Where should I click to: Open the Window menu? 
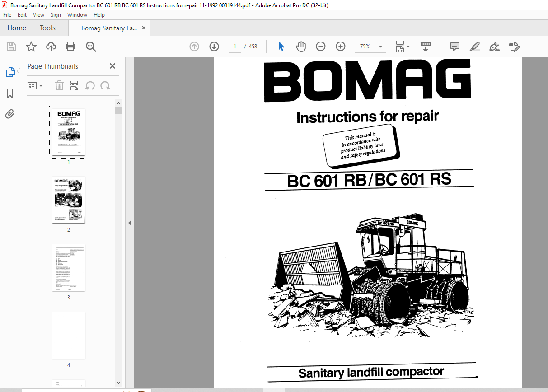(x=77, y=15)
